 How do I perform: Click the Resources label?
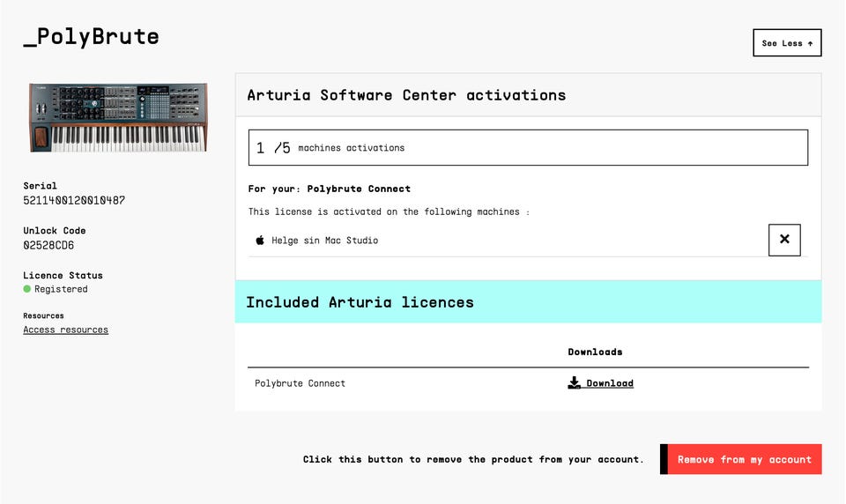pyautogui.click(x=43, y=315)
